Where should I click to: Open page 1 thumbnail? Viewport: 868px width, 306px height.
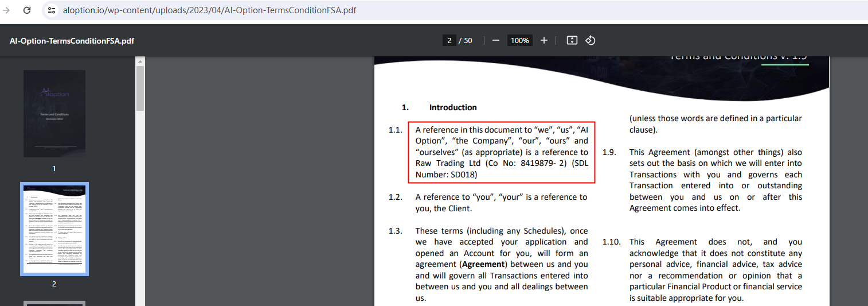point(54,114)
